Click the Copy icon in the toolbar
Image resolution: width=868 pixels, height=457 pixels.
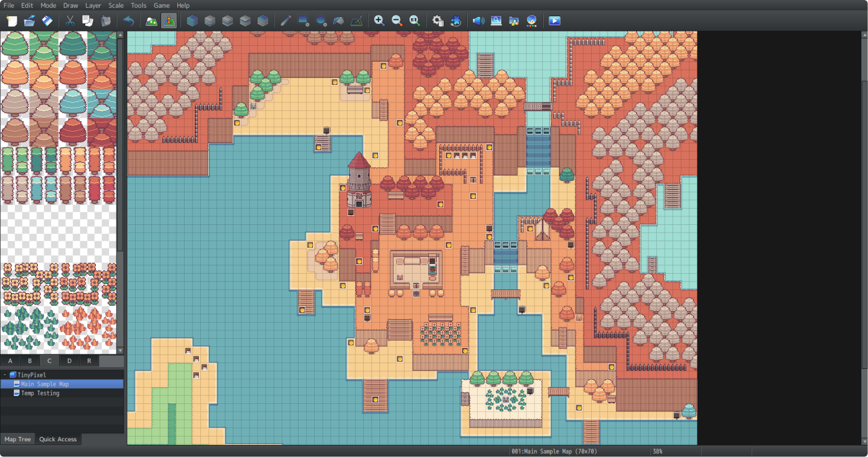click(x=87, y=21)
